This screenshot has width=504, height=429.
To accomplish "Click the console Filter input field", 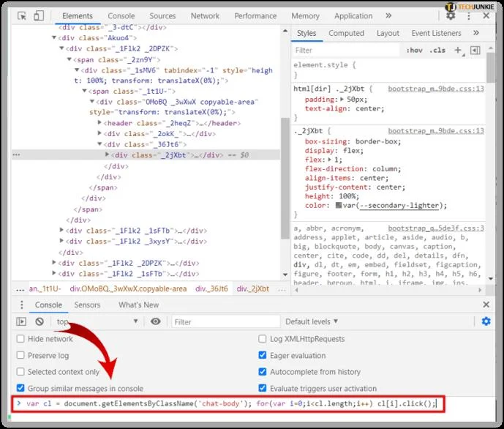I will click(x=226, y=321).
